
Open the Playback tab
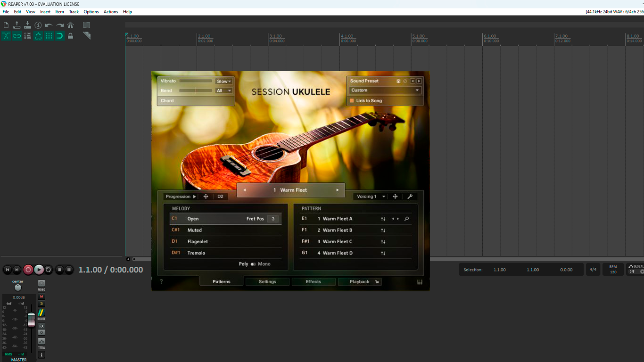pos(360,281)
